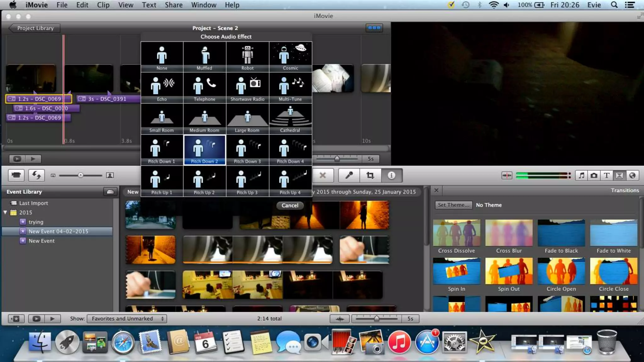
Task: Pick the Medium Room effect
Action: [204, 119]
